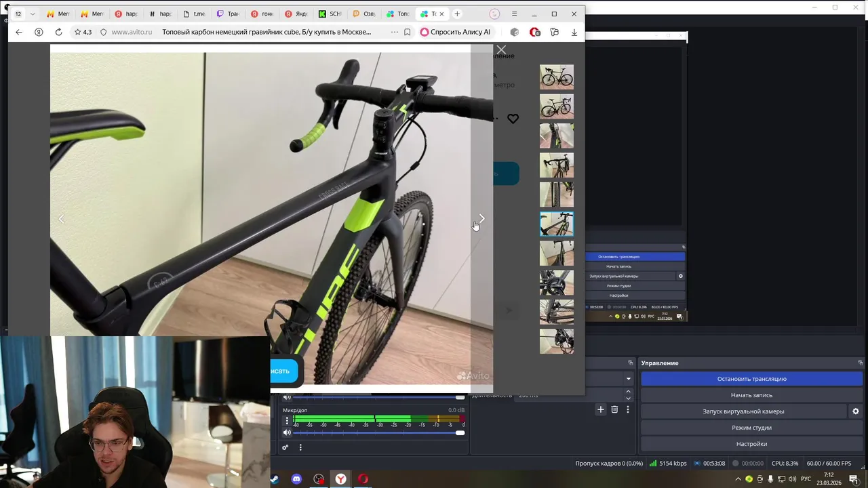Reload the Avito page
This screenshot has height=488, width=868.
click(58, 32)
